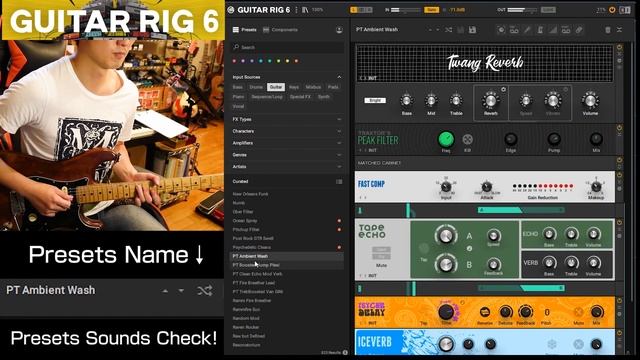640x360 pixels.
Task: Switch to the Components tab
Action: pyautogui.click(x=280, y=30)
